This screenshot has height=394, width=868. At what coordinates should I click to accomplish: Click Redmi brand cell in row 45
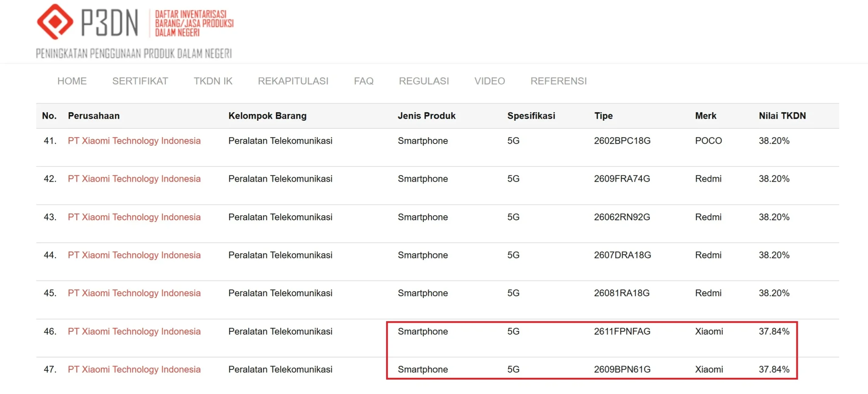708,293
